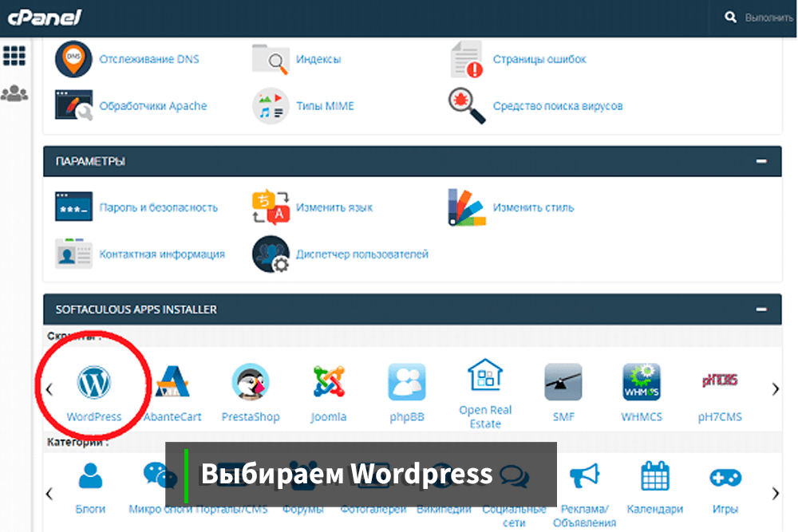Select the pH7CMS script icon

tap(720, 380)
